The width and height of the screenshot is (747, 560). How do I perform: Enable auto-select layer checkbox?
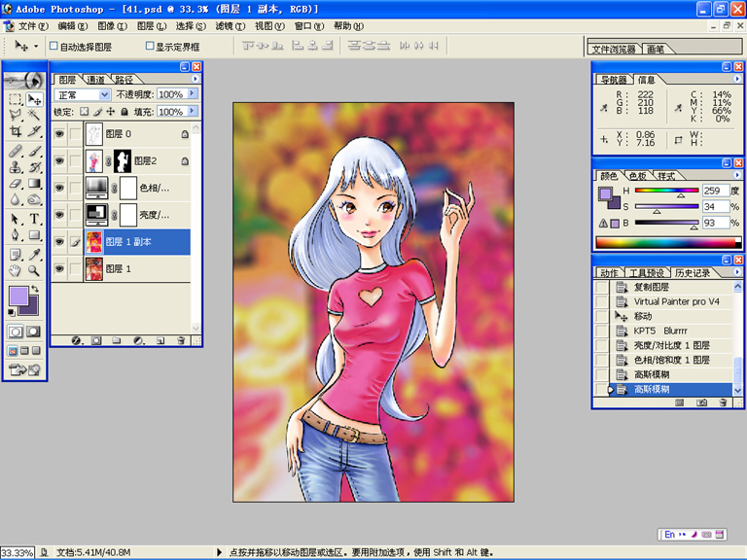coord(53,46)
